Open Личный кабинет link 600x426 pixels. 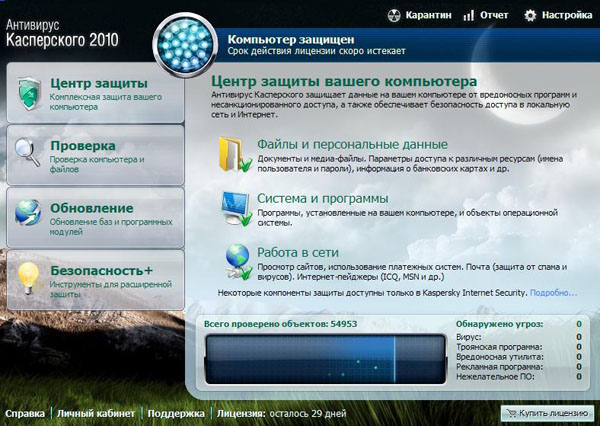tap(96, 414)
